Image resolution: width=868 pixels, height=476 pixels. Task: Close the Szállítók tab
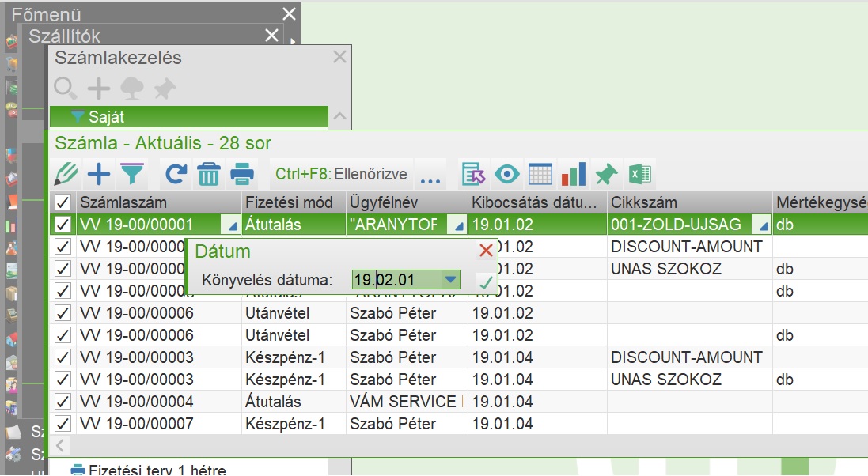coord(272,36)
